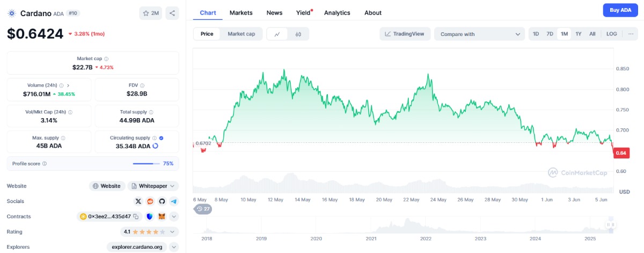The width and height of the screenshot is (644, 253).
Task: Add Cardano to watchlist via star
Action: pos(151,13)
